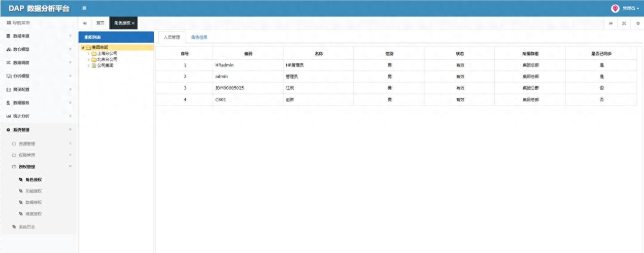Click the red admin avatar icon
The width and height of the screenshot is (644, 253).
[x=616, y=8]
